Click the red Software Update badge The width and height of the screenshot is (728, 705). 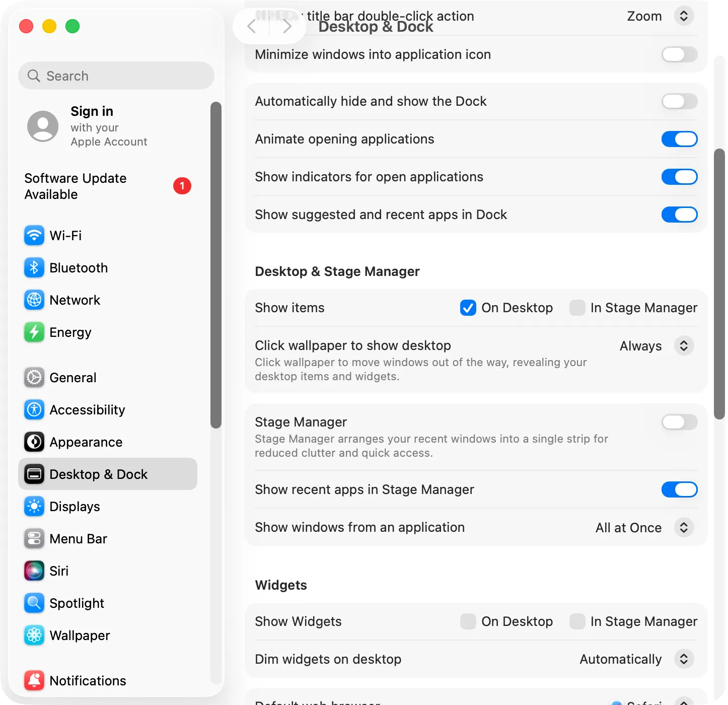[x=182, y=186]
